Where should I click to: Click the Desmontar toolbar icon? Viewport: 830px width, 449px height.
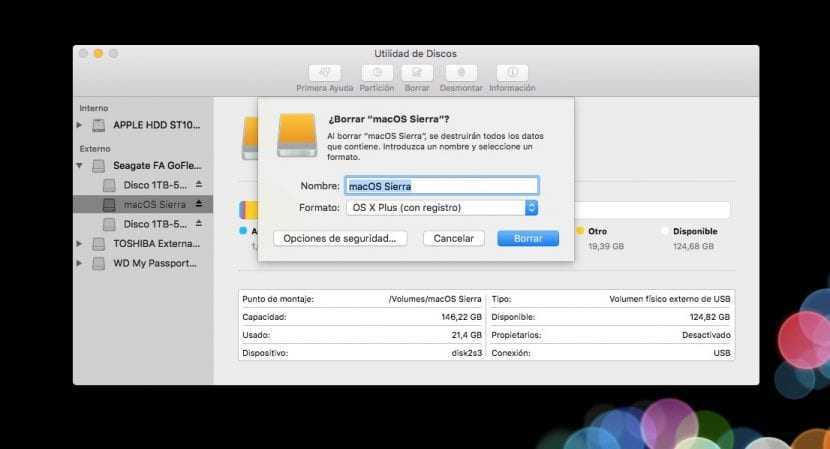[461, 73]
